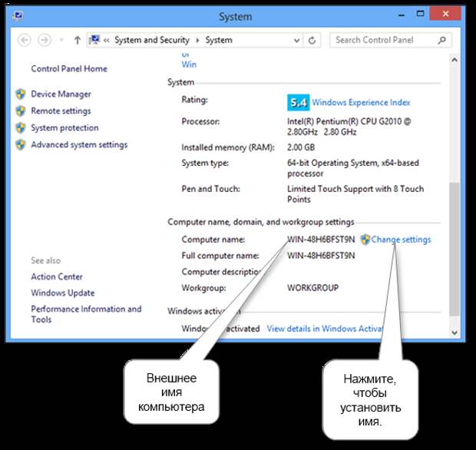This screenshot has width=476, height=450.
Task: Click shield icon beside Remote settings
Action: (x=21, y=111)
